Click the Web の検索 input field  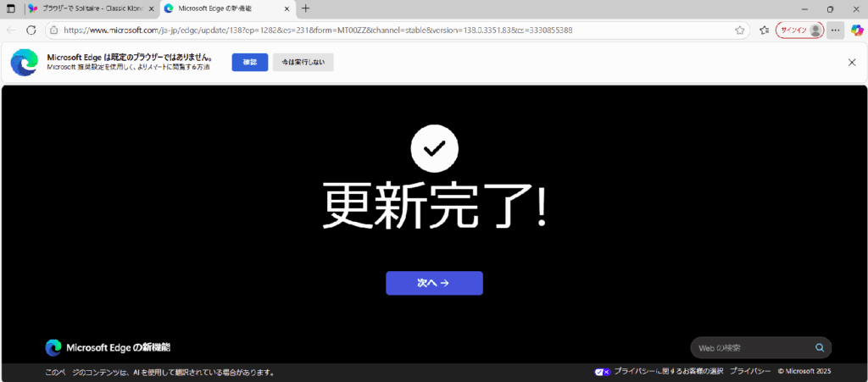click(x=750, y=348)
